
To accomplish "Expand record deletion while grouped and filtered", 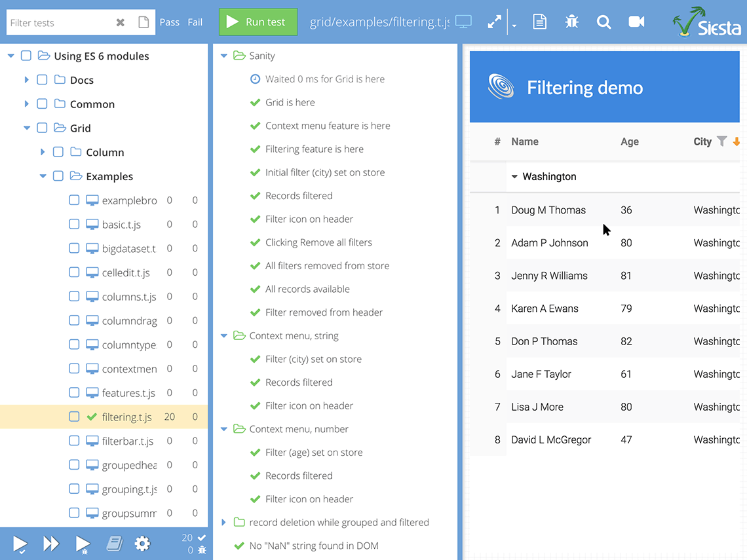I will coord(223,523).
